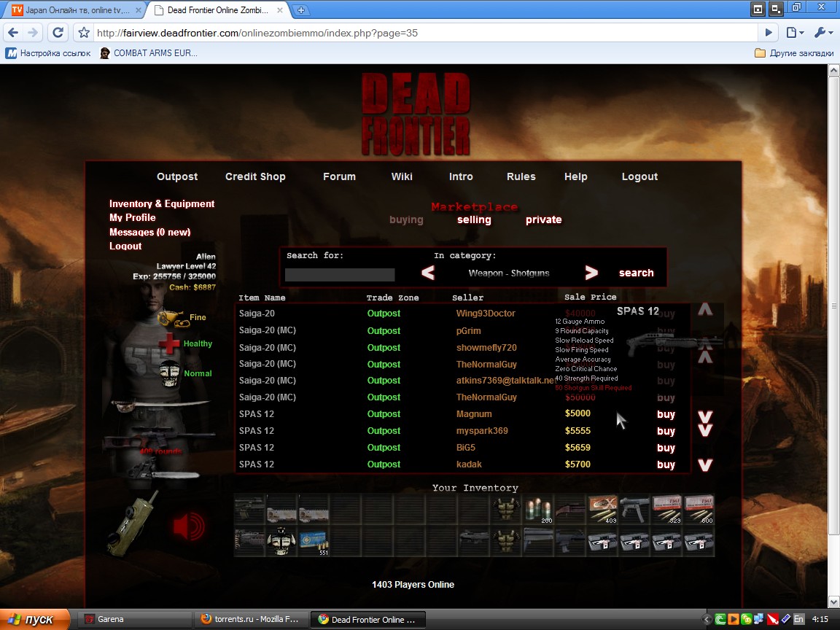Mute game sound with the red speaker icon
This screenshot has width=840, height=630.
(189, 526)
